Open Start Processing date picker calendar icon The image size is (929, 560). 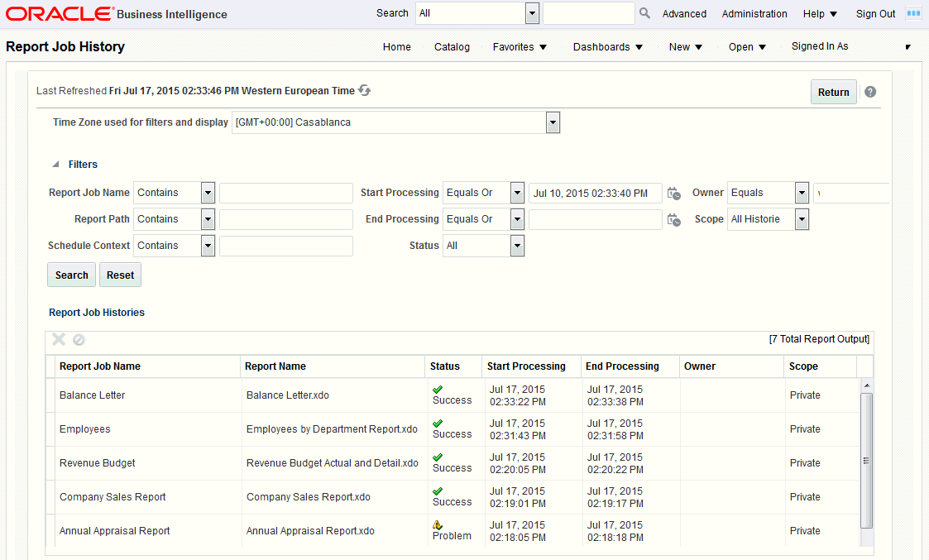(x=673, y=194)
